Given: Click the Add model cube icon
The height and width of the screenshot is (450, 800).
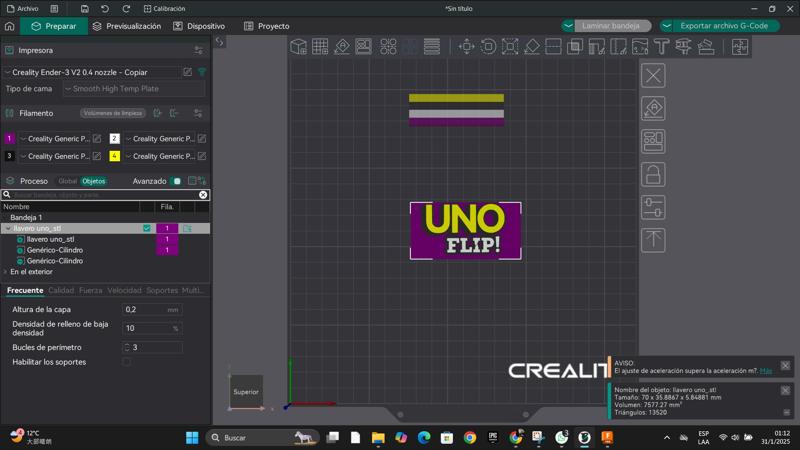Looking at the screenshot, I should (x=298, y=46).
